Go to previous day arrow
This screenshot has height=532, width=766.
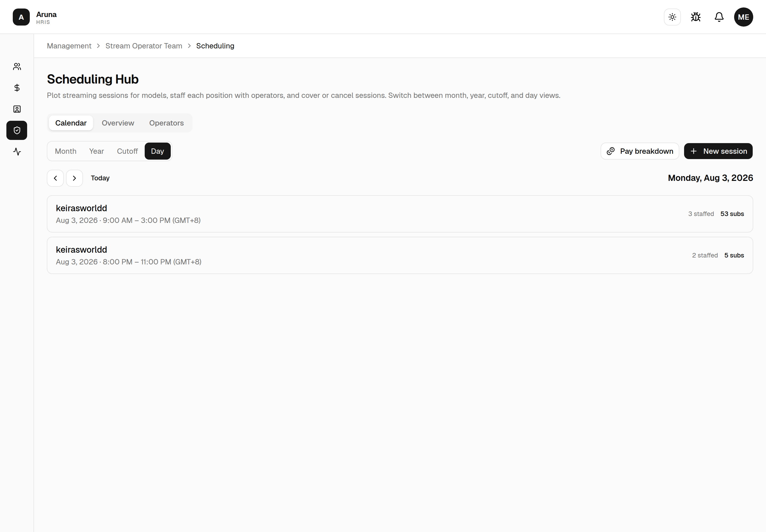(x=55, y=178)
